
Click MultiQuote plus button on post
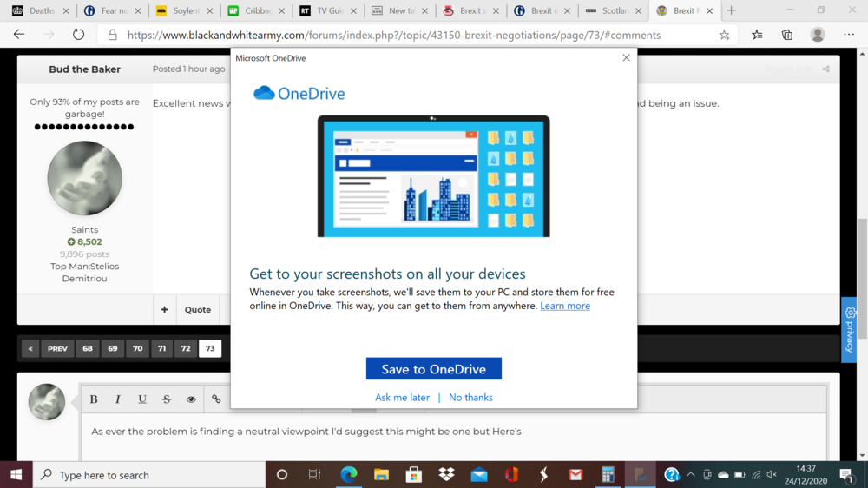164,310
